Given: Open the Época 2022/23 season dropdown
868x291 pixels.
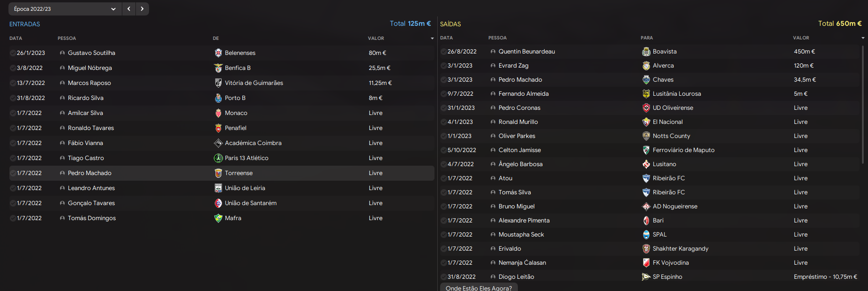Looking at the screenshot, I should (65, 9).
